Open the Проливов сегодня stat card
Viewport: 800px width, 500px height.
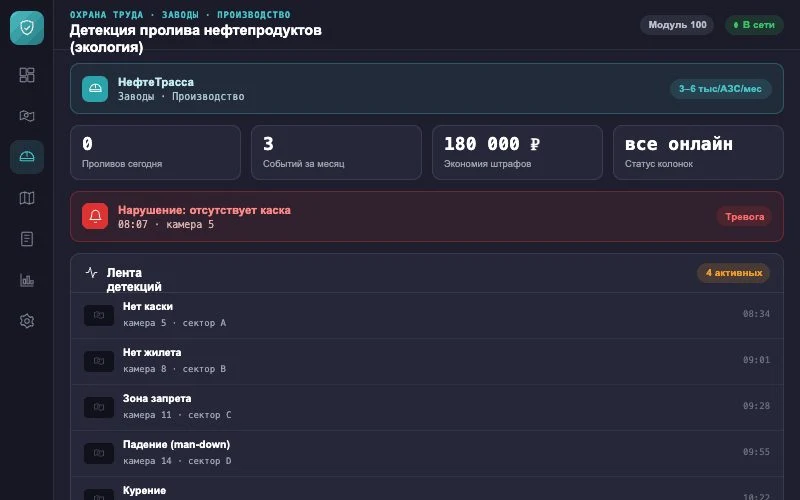(x=156, y=153)
